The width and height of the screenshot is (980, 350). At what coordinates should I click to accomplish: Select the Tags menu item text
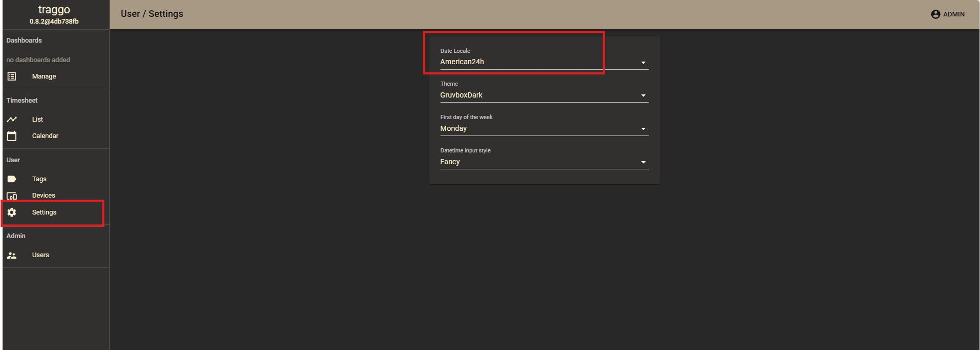39,179
